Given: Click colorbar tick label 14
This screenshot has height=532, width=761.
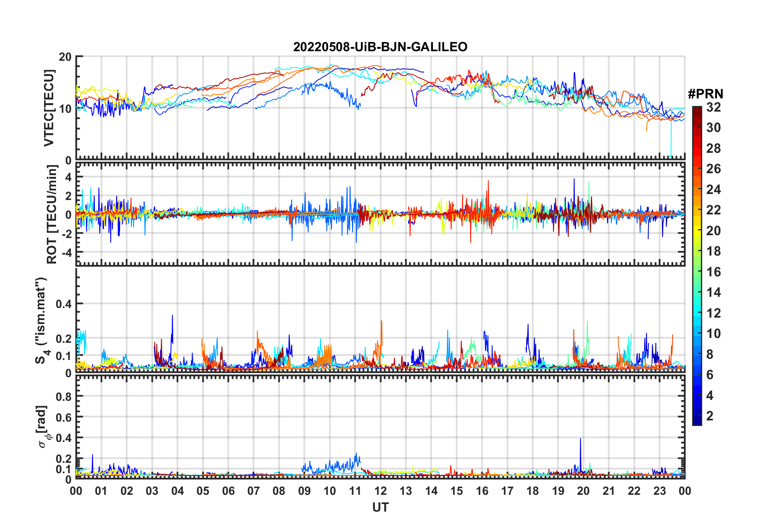Looking at the screenshot, I should pos(713,292).
